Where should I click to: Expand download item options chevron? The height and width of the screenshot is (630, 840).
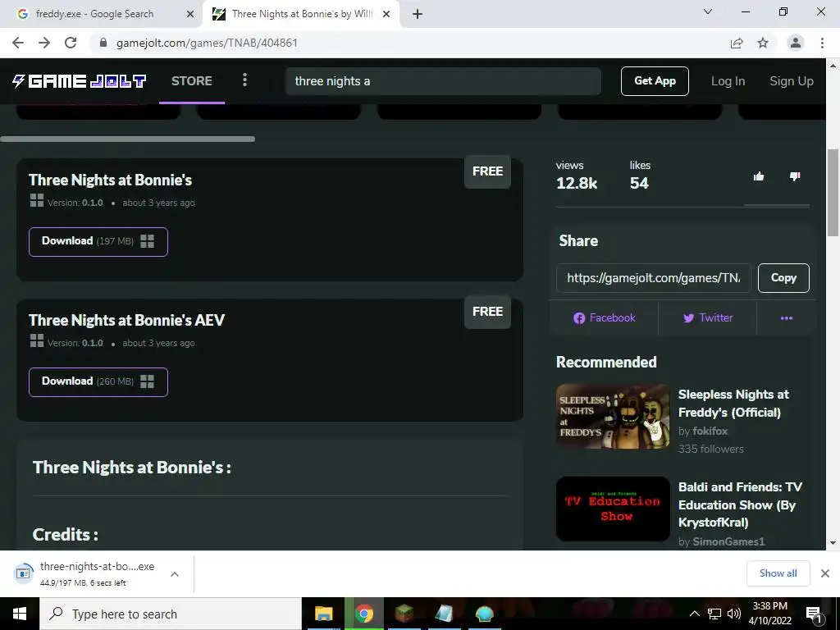tap(174, 574)
